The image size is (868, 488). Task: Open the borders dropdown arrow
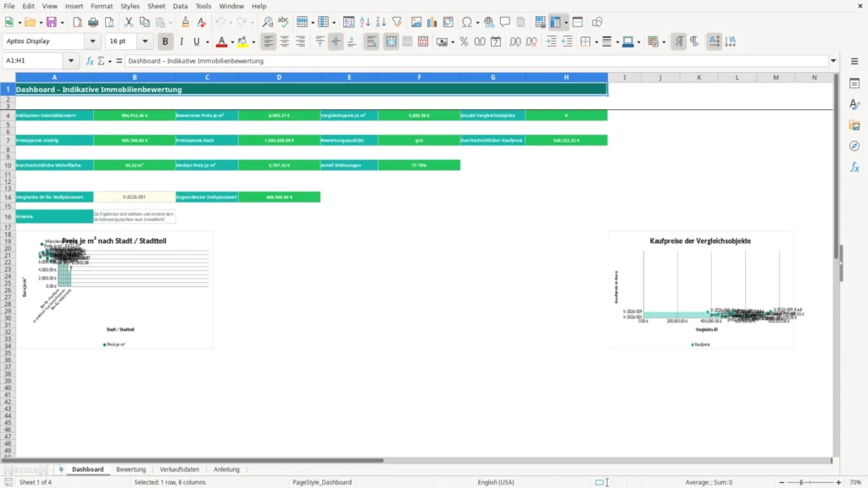pyautogui.click(x=596, y=42)
